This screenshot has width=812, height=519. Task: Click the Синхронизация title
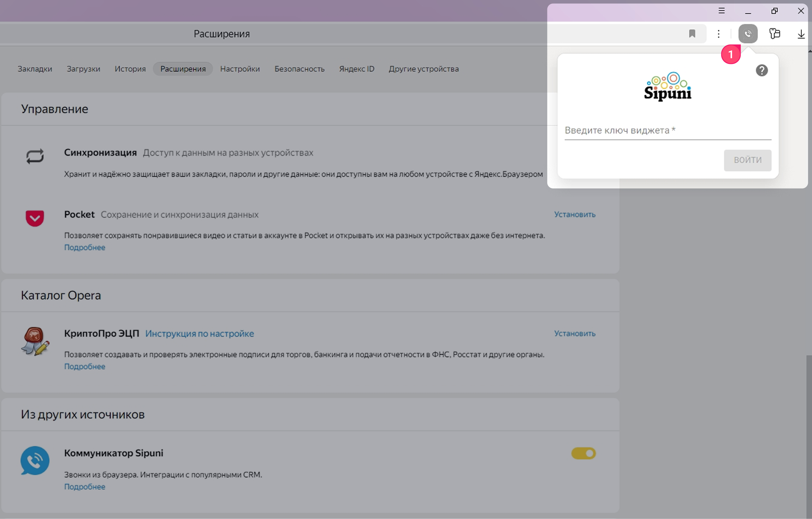tap(100, 153)
